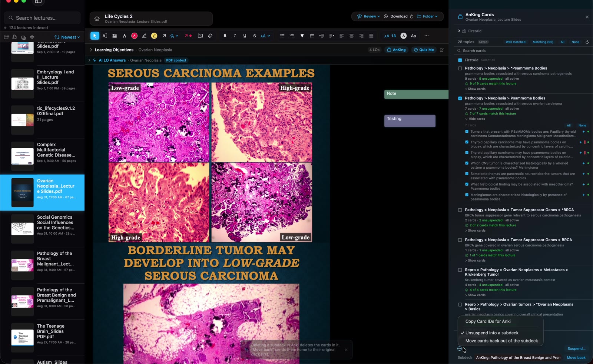Select the arrow pointer tool
The width and height of the screenshot is (593, 364).
(x=95, y=36)
